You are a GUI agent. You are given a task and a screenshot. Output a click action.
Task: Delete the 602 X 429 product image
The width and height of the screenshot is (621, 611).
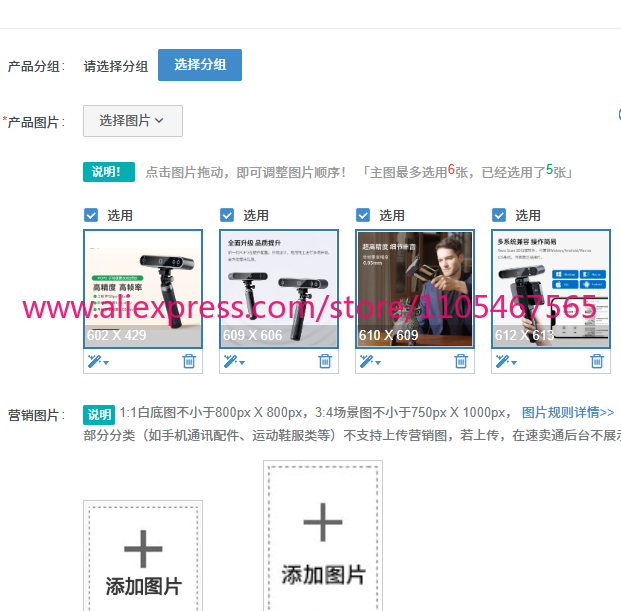pyautogui.click(x=189, y=361)
